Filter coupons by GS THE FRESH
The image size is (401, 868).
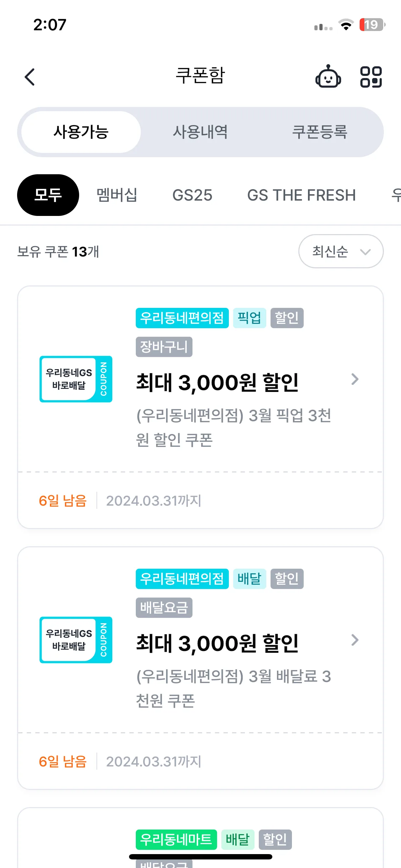301,195
